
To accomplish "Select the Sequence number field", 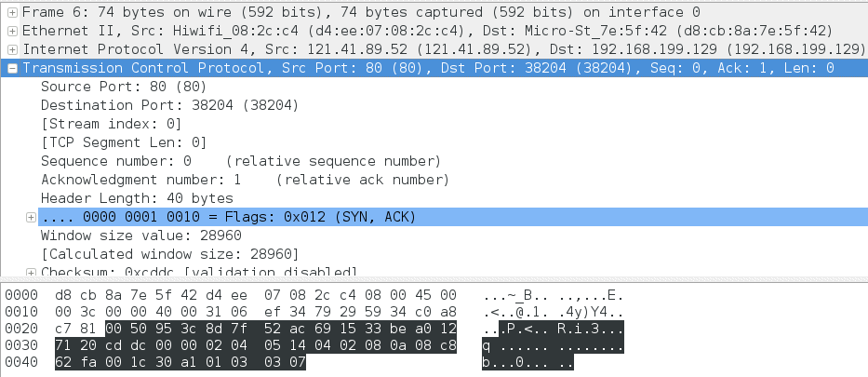I will (241, 162).
